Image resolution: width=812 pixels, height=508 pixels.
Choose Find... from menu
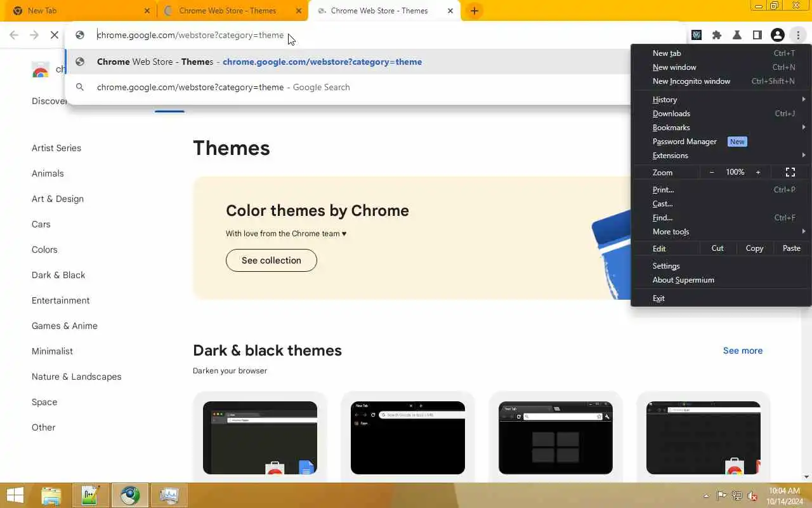click(721, 218)
